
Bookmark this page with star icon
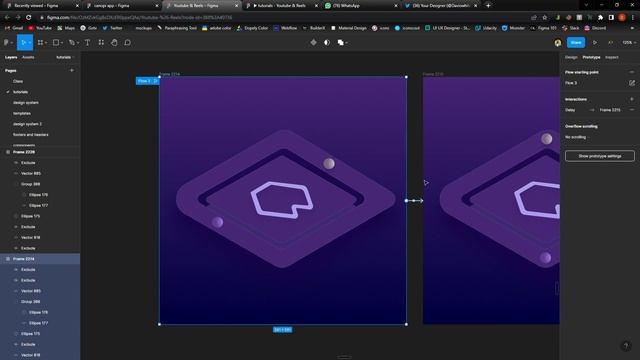click(544, 18)
